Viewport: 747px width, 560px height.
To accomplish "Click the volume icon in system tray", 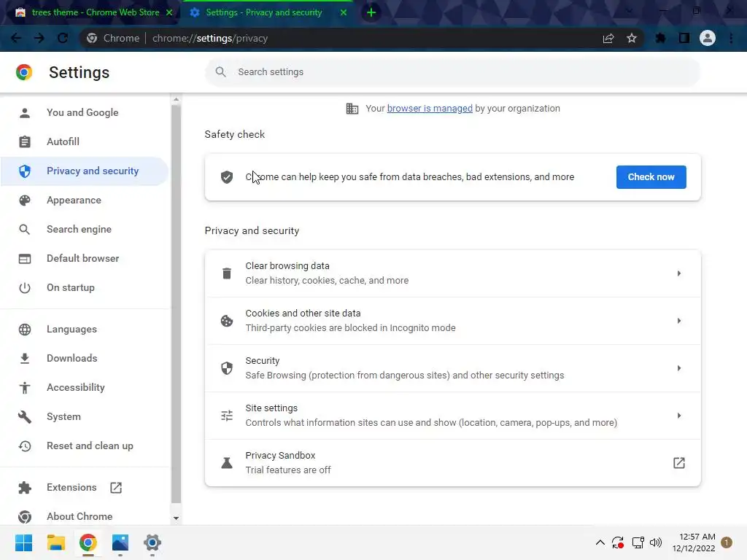I will (x=656, y=542).
